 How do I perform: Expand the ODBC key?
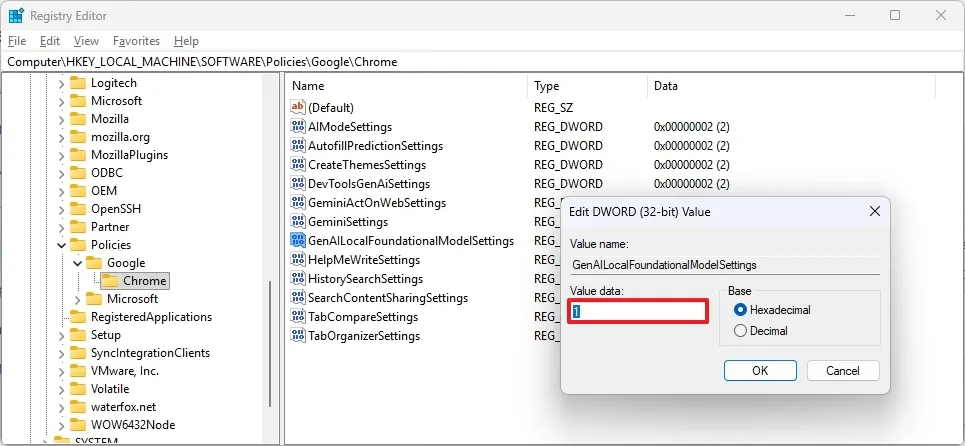[61, 173]
